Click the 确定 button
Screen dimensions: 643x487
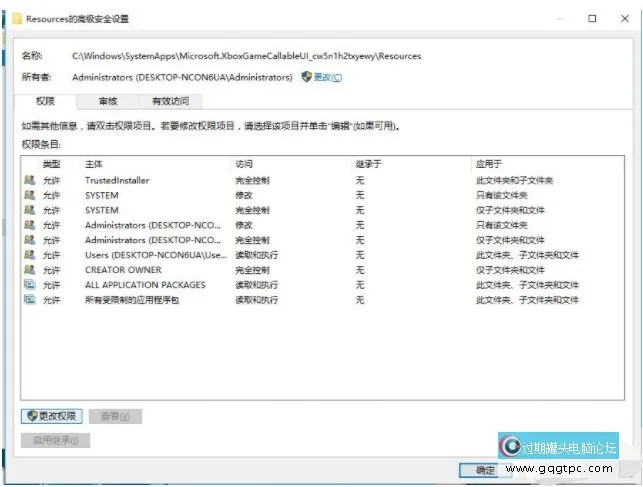485,470
